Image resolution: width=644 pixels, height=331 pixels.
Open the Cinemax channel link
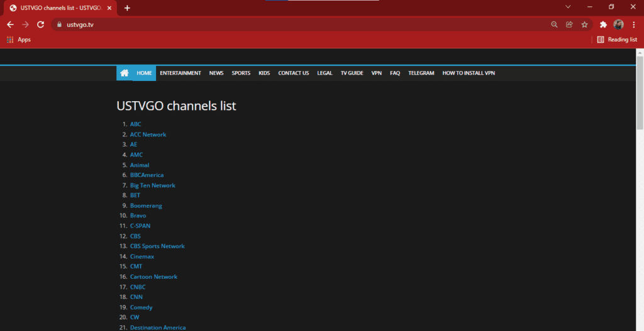pos(142,256)
